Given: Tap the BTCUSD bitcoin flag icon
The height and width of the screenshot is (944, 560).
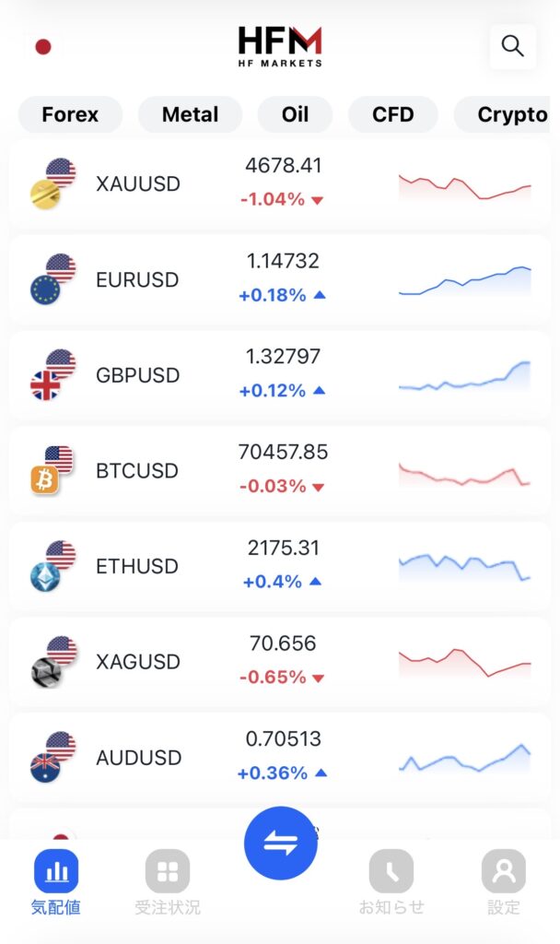Looking at the screenshot, I should [x=52, y=470].
